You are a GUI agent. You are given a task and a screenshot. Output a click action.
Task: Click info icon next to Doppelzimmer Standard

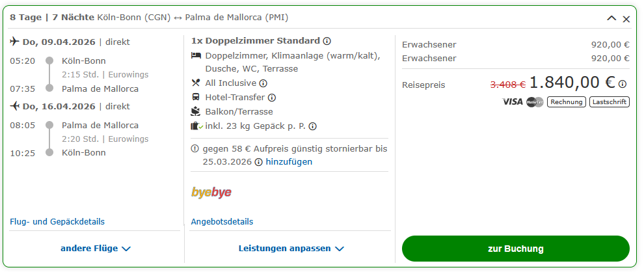pos(327,41)
